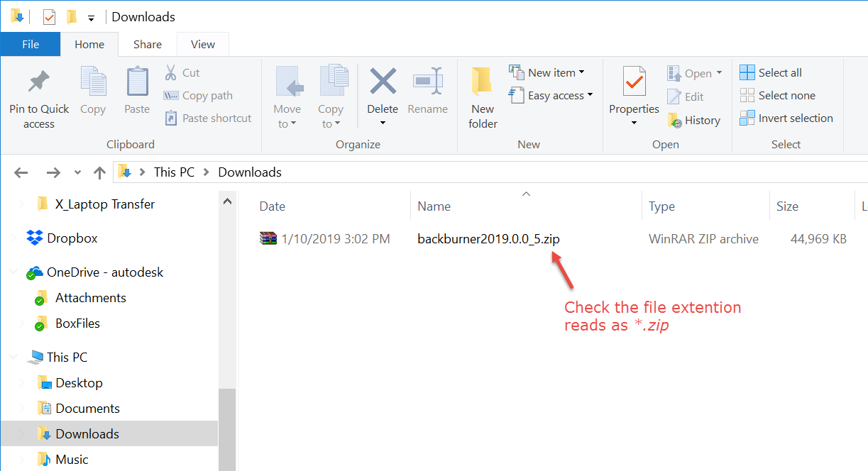Viewport: 868px width, 471px height.
Task: Click Pin to Quick access icon
Action: click(x=39, y=82)
